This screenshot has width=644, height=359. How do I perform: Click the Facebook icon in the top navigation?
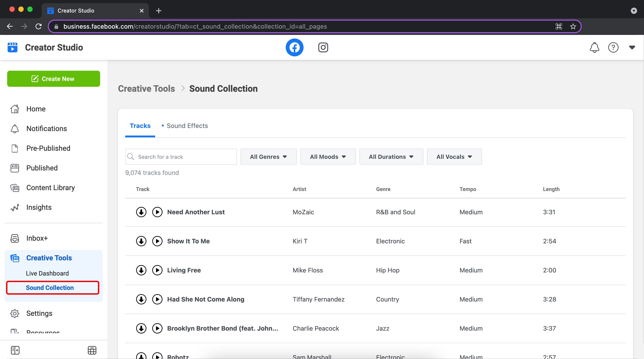click(294, 47)
